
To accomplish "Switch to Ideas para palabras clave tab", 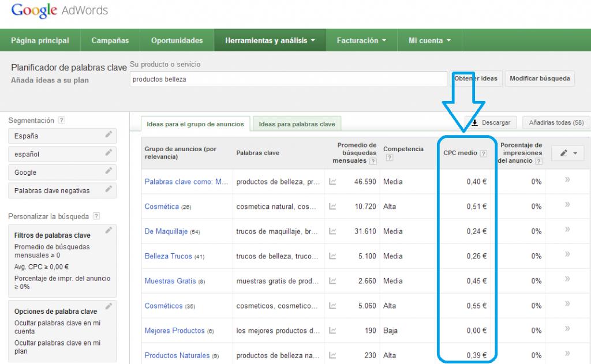I will (x=297, y=124).
